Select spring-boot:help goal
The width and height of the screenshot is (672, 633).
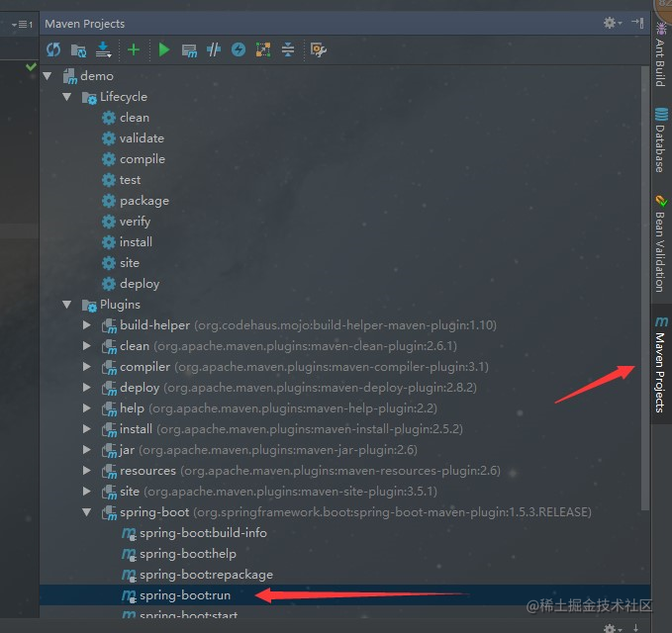coord(188,554)
